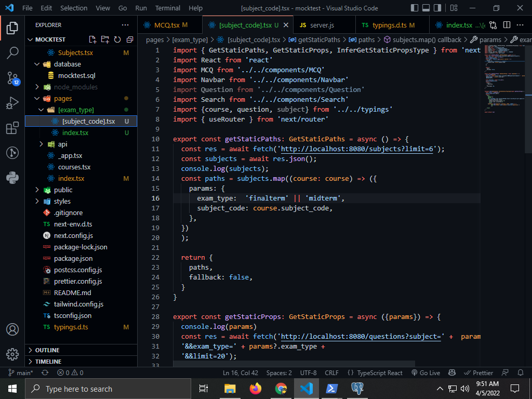Open the Extensions view
Screen dimensions: 532x399
[12, 128]
